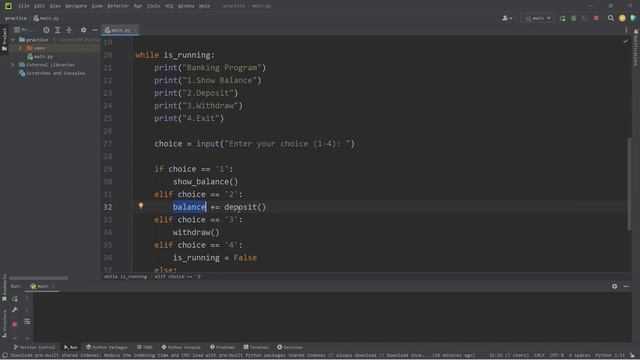The width and height of the screenshot is (640, 360).
Task: Click the Project panel horizontal scrollbar
Action: pyautogui.click(x=39, y=278)
